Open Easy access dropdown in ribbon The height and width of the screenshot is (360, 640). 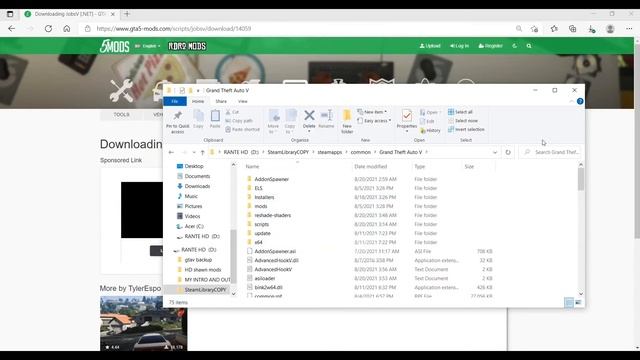coord(374,121)
